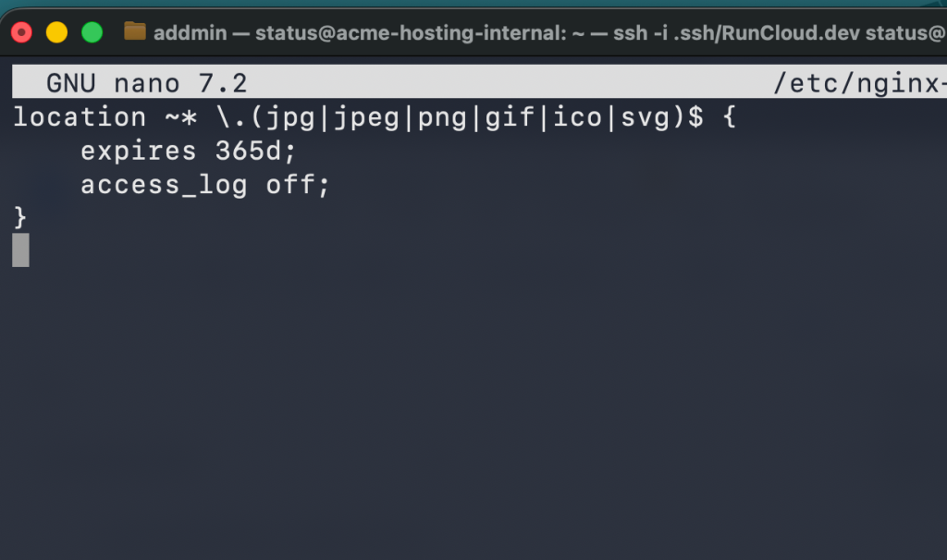
Task: Click the closing brace on line four
Action: (x=20, y=217)
